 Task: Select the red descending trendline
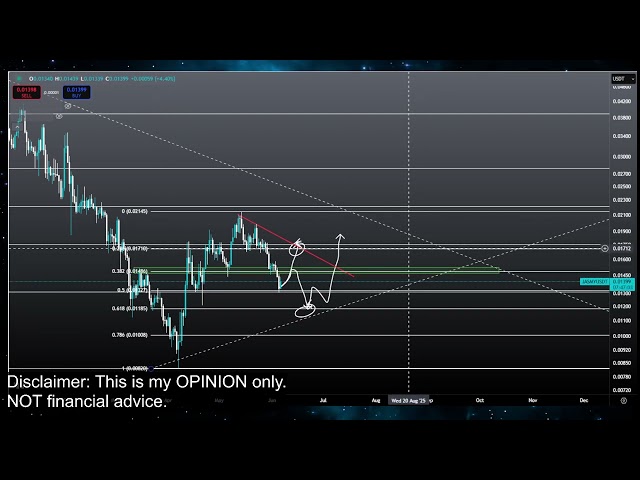(x=300, y=247)
